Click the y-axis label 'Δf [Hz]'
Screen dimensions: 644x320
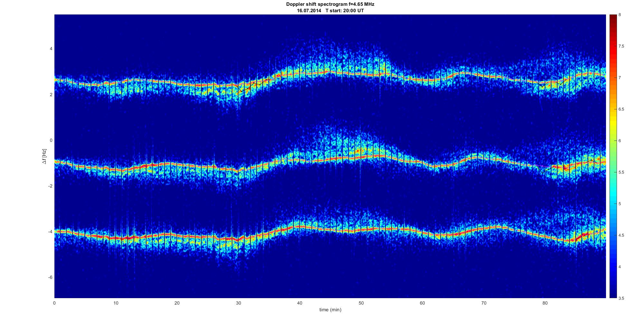coord(44,156)
